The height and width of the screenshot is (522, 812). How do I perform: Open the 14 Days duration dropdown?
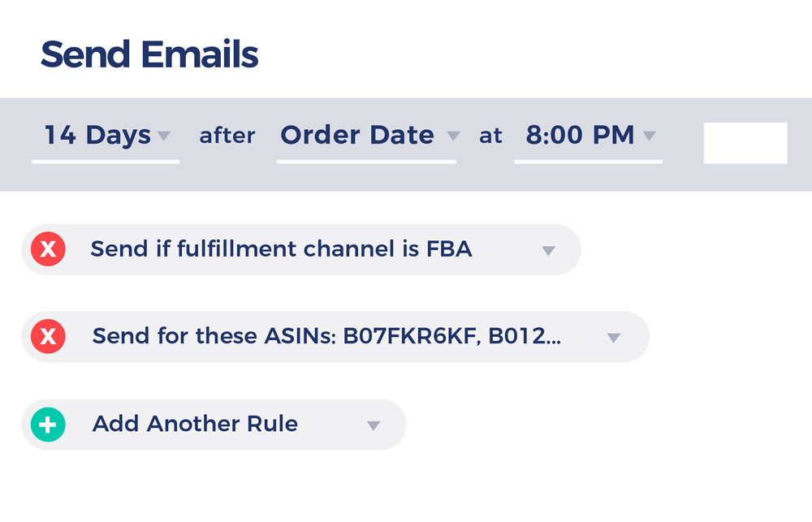[x=165, y=136]
